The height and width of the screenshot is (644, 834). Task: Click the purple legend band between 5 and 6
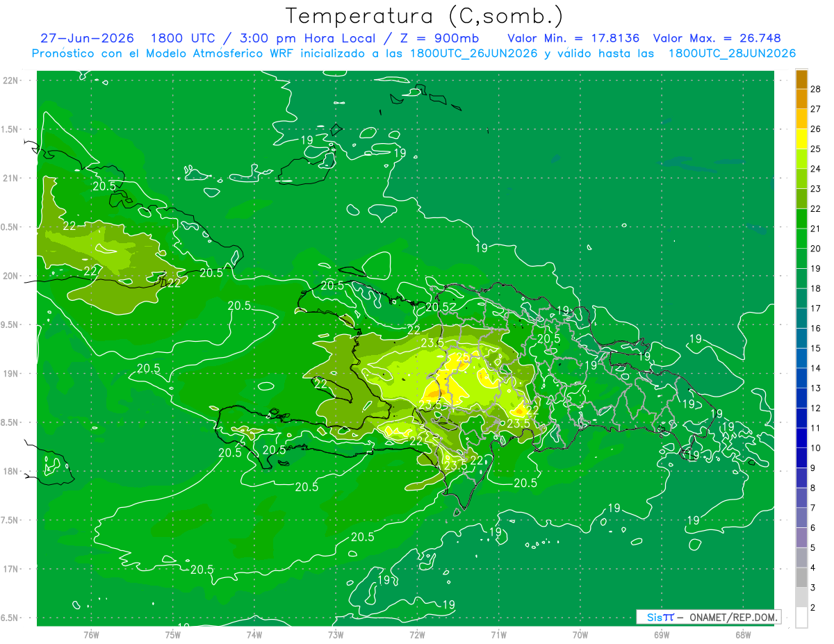801,538
